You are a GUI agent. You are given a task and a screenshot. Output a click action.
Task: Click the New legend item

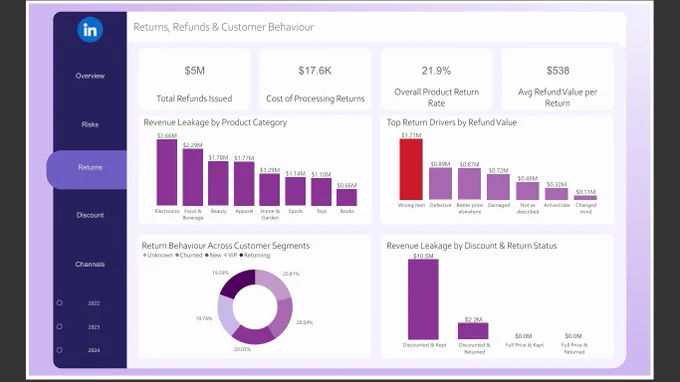pos(213,255)
